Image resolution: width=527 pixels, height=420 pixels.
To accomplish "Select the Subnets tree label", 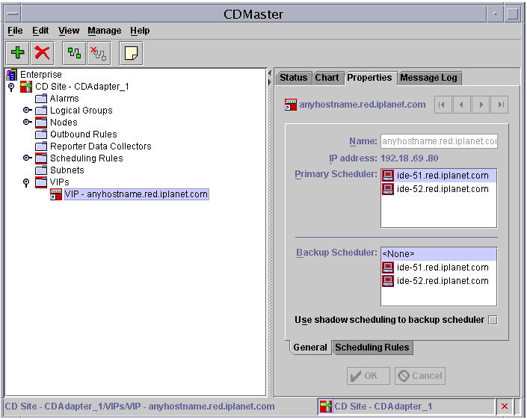I will (x=67, y=170).
